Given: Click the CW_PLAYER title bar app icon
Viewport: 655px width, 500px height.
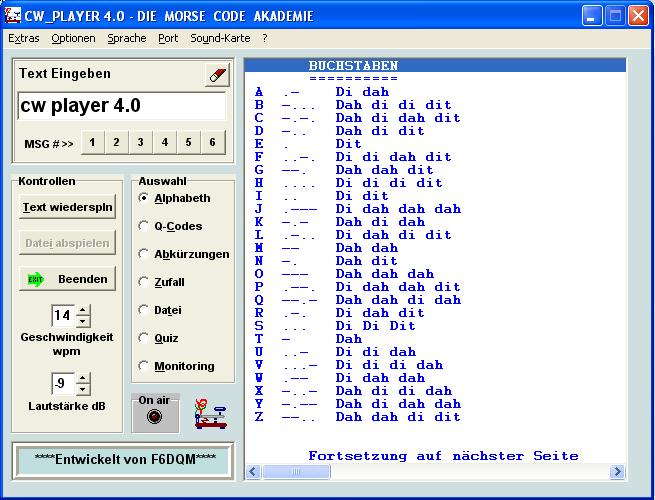Looking at the screenshot, I should pyautogui.click(x=13, y=16).
